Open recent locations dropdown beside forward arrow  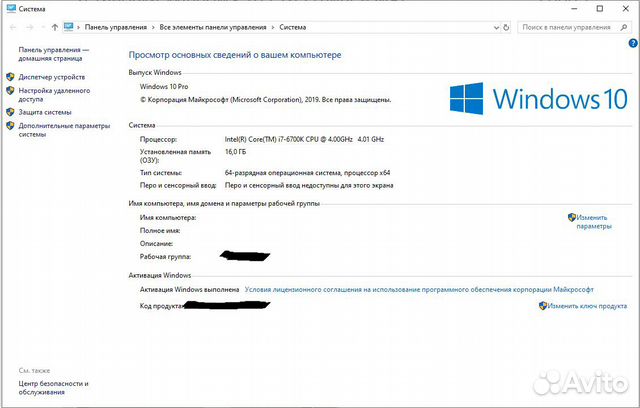[x=43, y=27]
